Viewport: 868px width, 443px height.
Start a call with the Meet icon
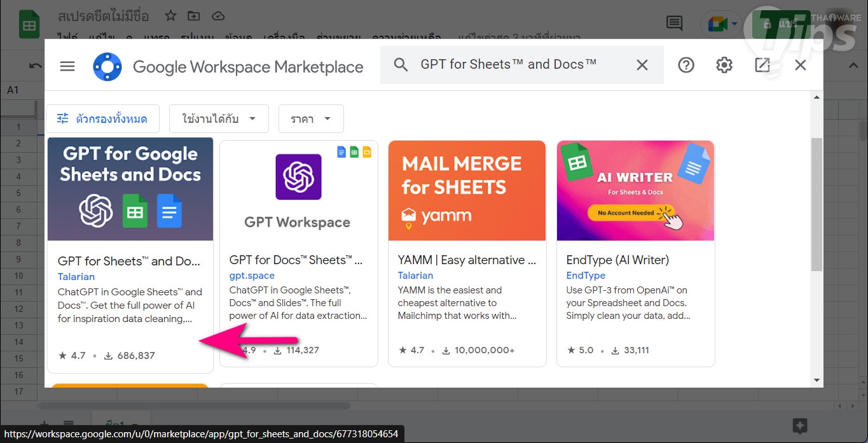718,24
